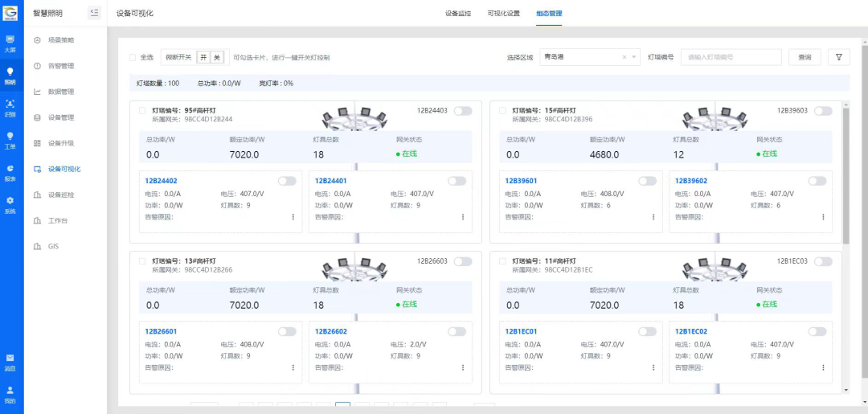Click the 12B39601 lamp link

[x=521, y=181]
